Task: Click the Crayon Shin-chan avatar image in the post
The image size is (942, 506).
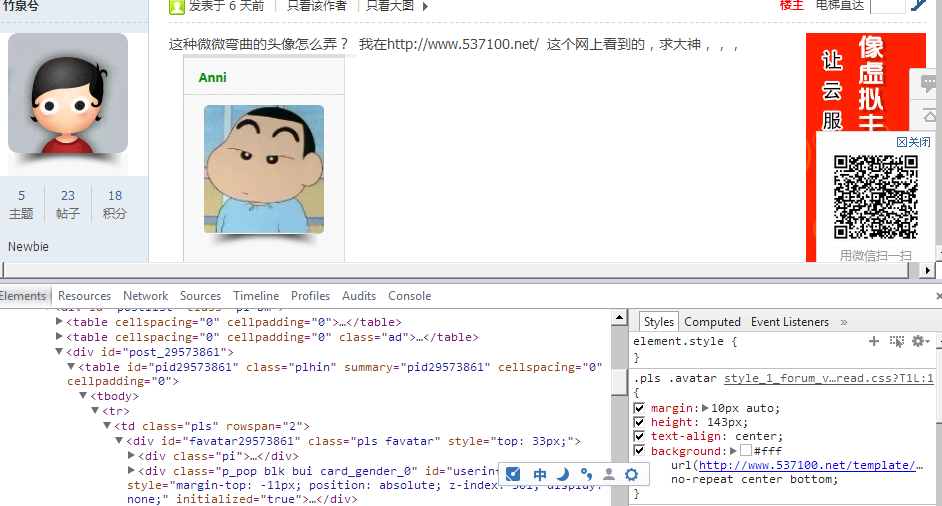Action: tap(264, 169)
